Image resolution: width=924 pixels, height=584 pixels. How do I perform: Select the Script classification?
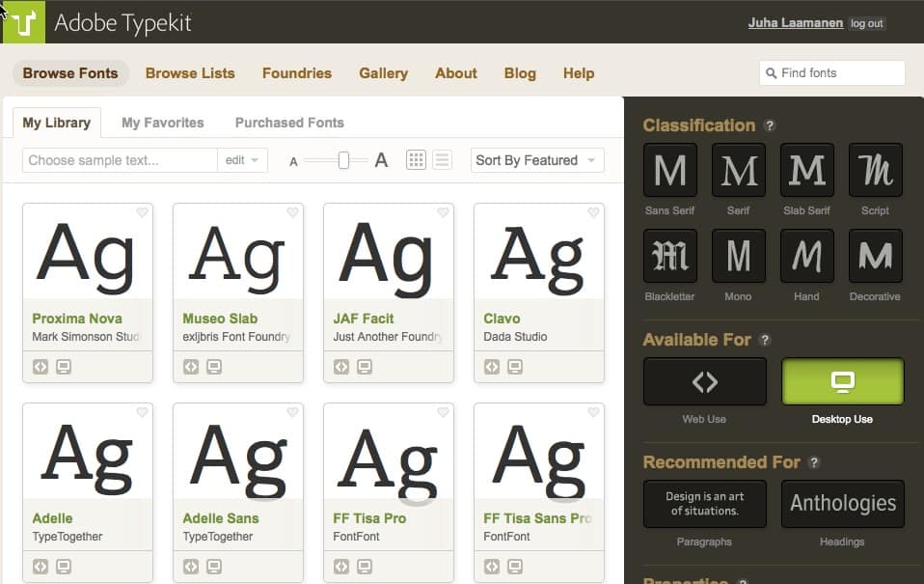click(875, 170)
